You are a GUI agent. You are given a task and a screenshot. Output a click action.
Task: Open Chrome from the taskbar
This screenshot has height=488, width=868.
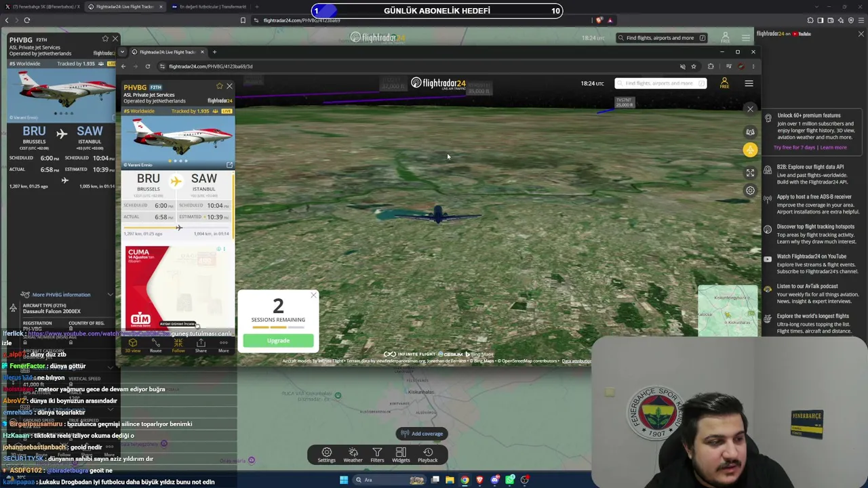465,480
